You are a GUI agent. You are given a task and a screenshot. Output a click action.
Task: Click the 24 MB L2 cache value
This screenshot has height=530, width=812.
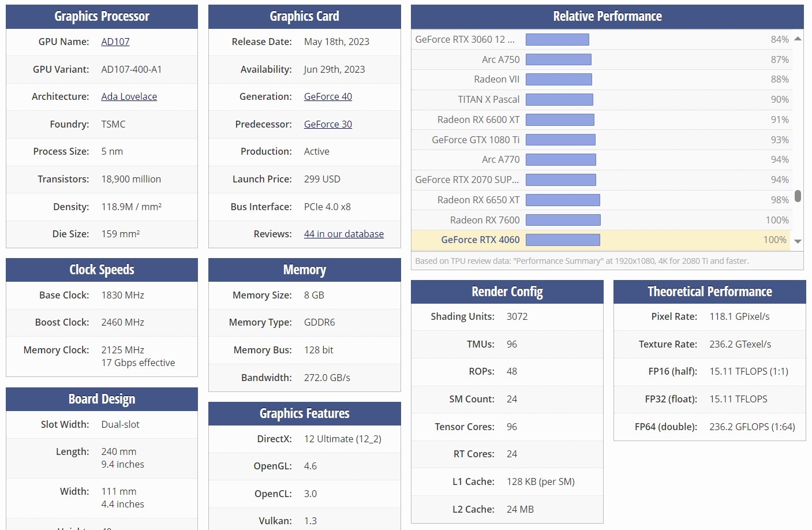point(521,509)
